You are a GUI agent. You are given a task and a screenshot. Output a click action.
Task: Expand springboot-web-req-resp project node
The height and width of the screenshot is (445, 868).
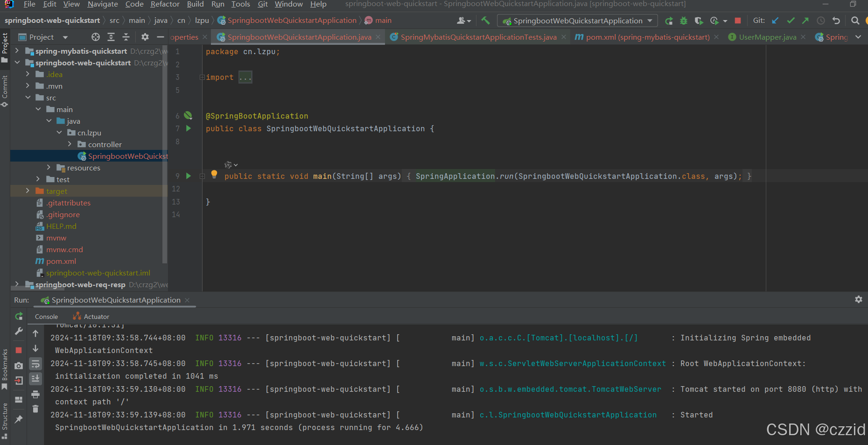pyautogui.click(x=17, y=284)
